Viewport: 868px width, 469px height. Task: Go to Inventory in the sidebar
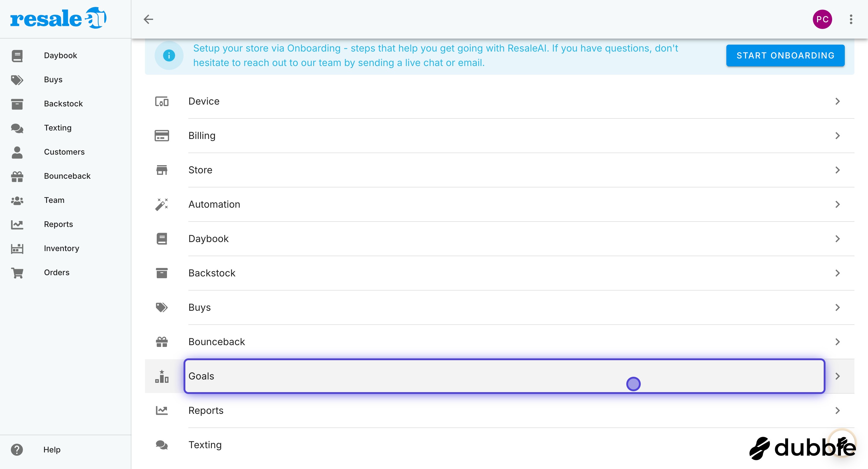click(x=65, y=249)
